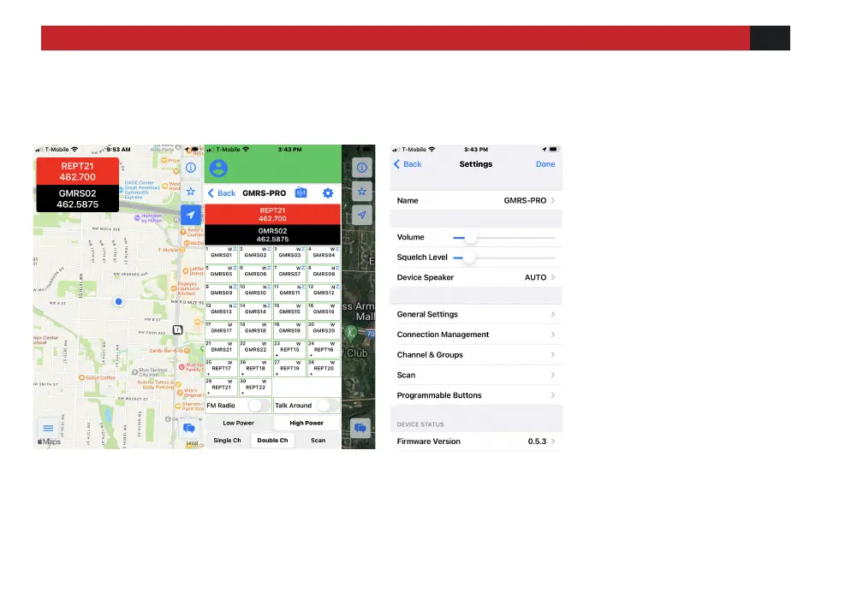Select channel 10 GMRS10
863x616 pixels.
pyautogui.click(x=255, y=293)
